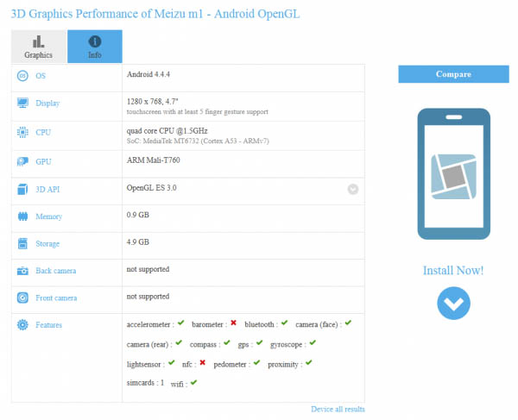Click the Storage label
The width and height of the screenshot is (518, 420).
click(47, 244)
